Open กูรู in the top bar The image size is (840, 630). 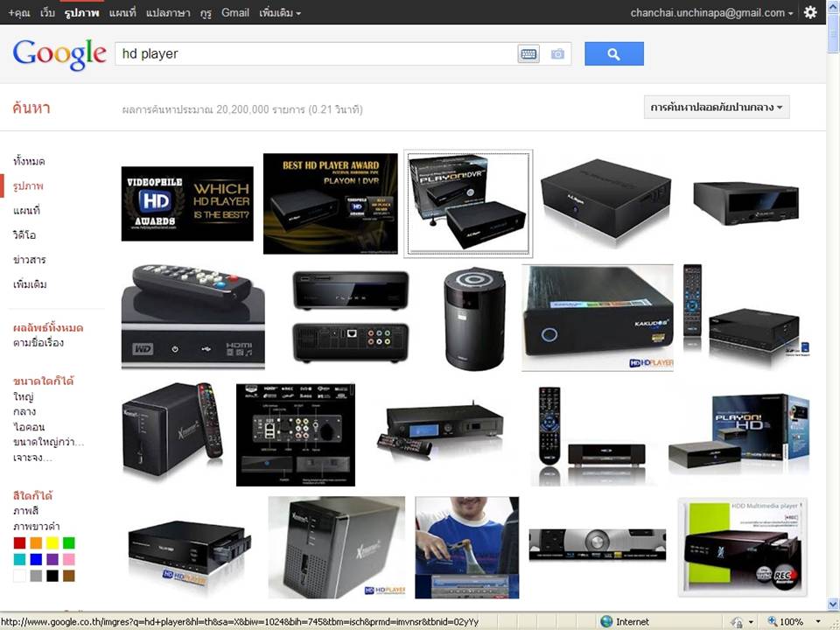[206, 13]
